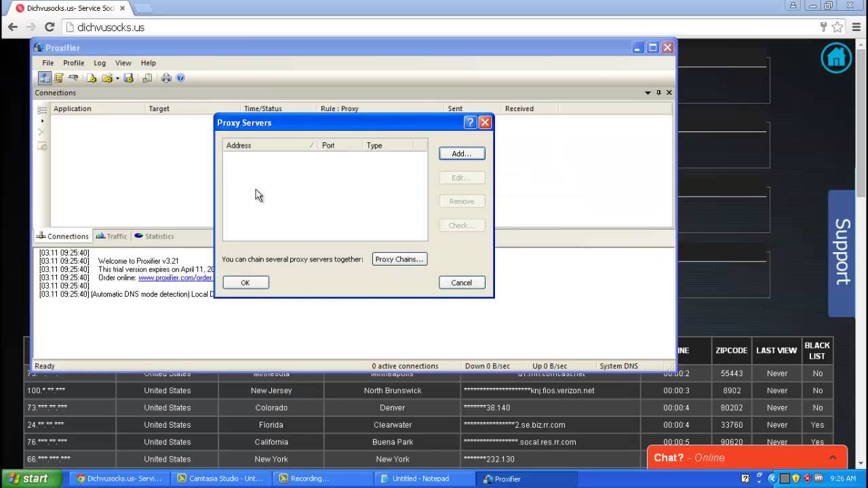The image size is (868, 488).
Task: Click the website's home icon
Action: [836, 58]
